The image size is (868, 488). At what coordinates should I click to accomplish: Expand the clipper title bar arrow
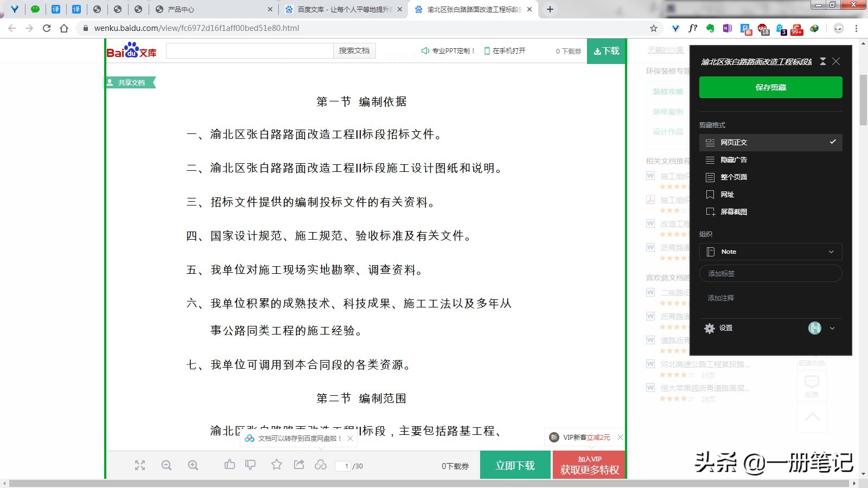click(822, 61)
